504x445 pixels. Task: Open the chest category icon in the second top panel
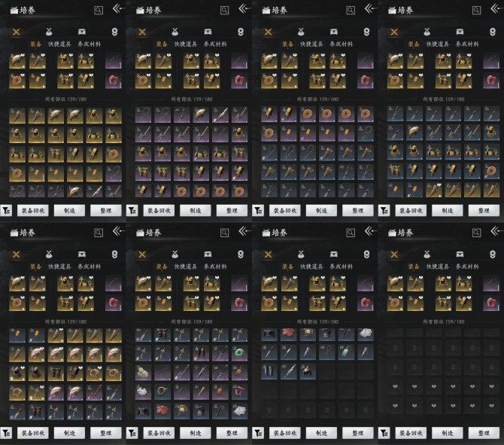point(208,32)
